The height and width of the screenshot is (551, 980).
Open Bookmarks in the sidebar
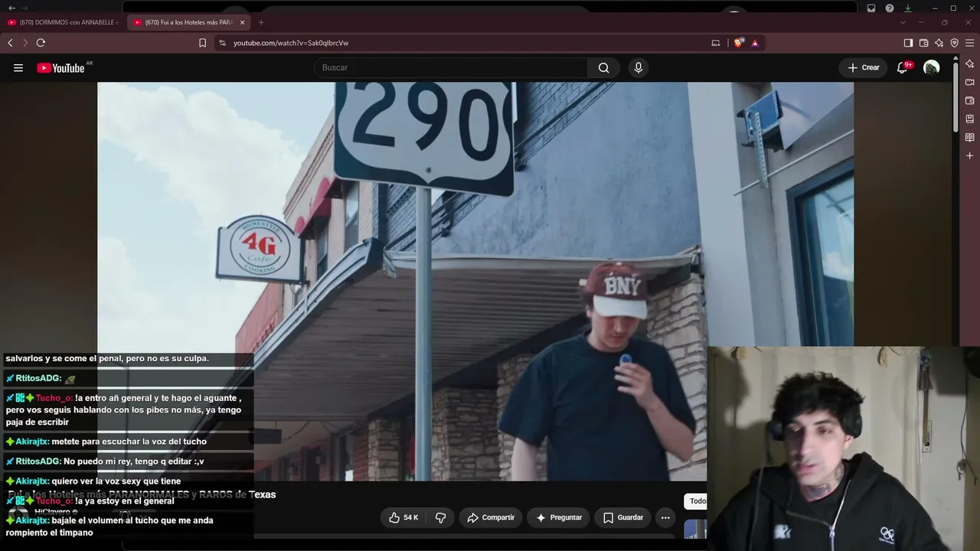point(970,119)
